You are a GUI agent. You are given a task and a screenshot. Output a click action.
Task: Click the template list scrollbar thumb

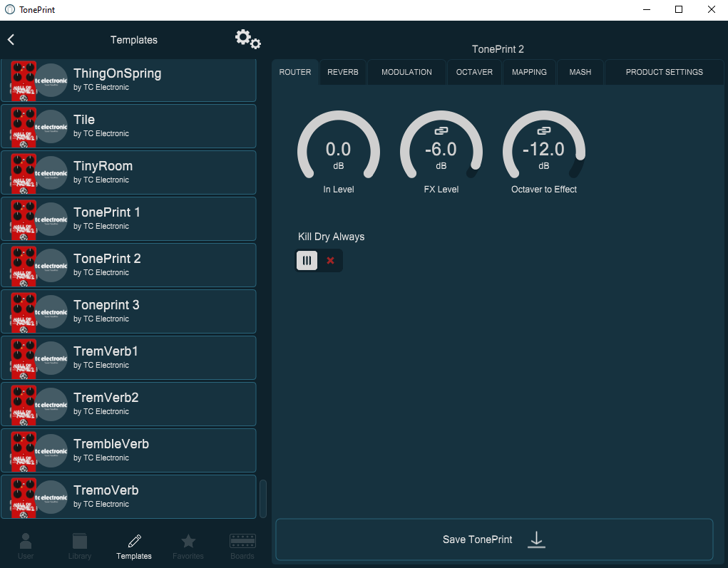[263, 499]
